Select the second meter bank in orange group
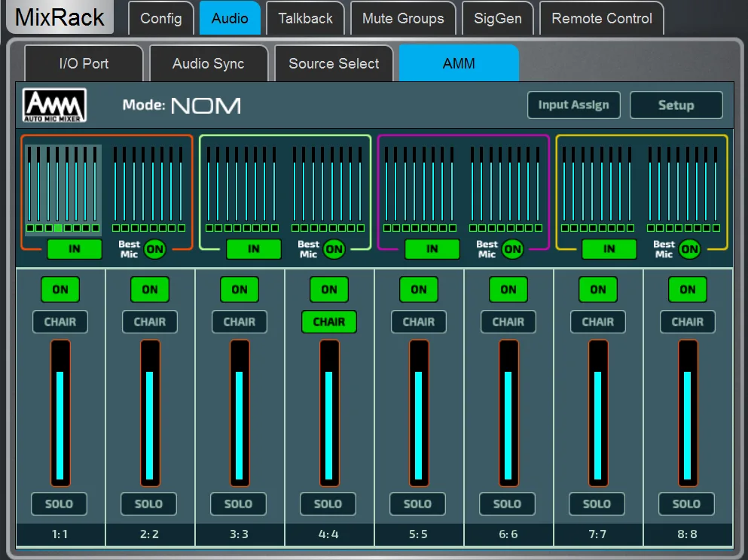Image resolution: width=748 pixels, height=560 pixels. click(x=148, y=189)
